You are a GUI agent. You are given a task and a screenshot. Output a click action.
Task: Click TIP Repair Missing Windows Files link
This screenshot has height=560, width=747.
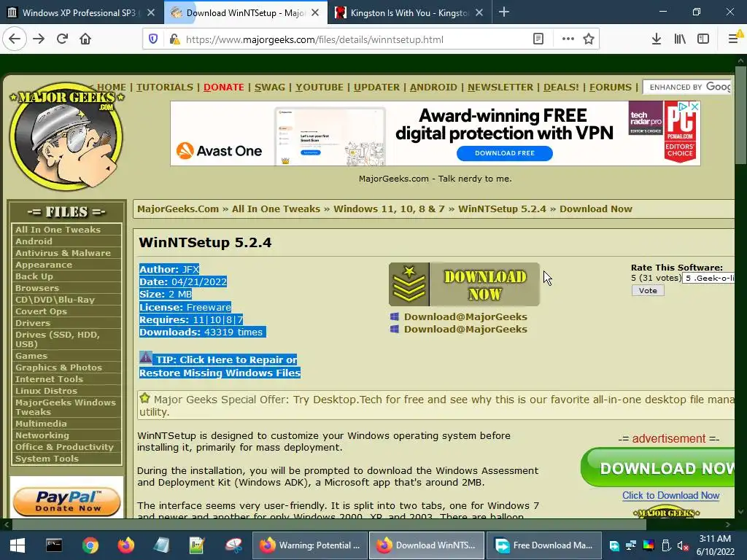click(x=220, y=366)
